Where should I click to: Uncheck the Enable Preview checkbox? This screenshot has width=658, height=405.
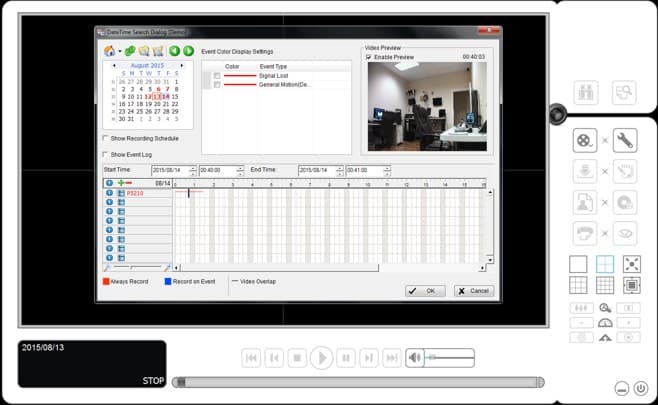click(x=369, y=57)
